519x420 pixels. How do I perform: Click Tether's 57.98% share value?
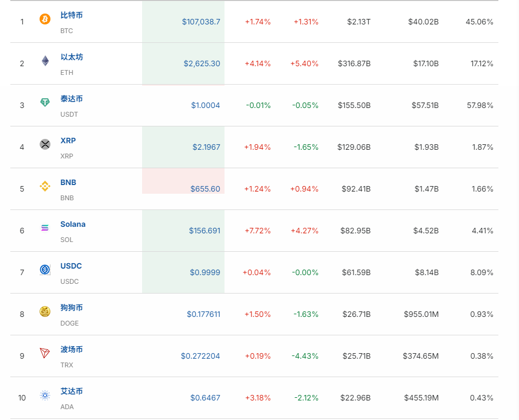480,105
